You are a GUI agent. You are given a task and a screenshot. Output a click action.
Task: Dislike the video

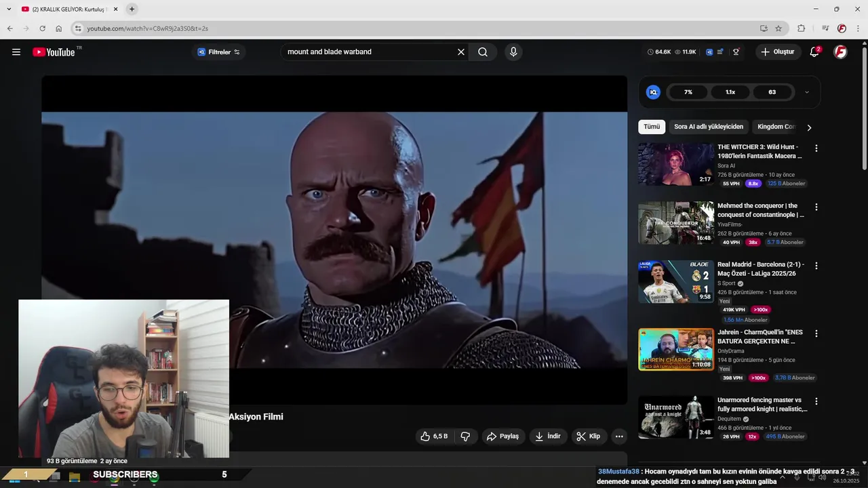click(x=465, y=436)
